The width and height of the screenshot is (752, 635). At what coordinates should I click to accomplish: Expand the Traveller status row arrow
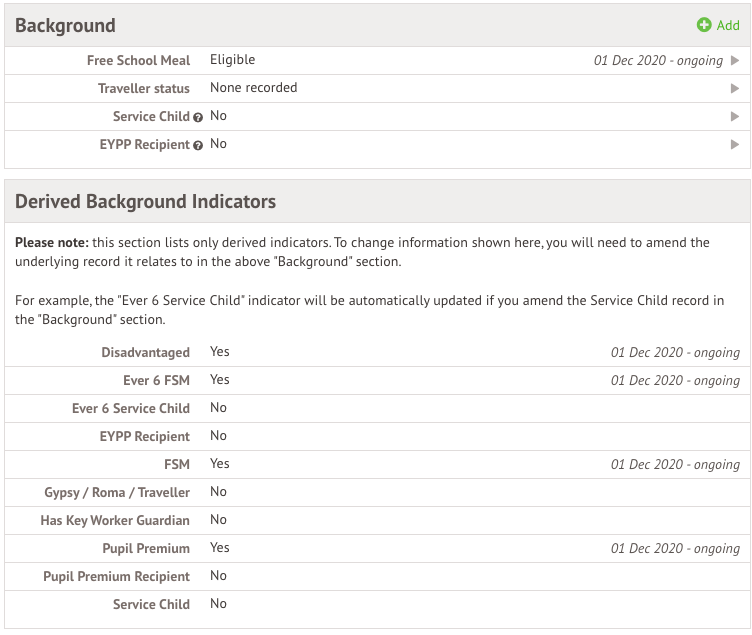tap(735, 89)
